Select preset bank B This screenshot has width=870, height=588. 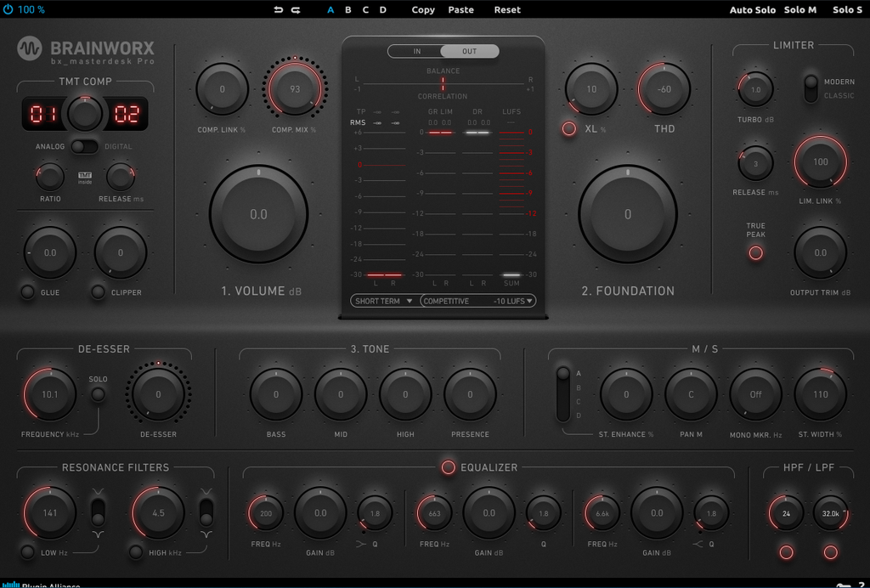coord(347,10)
